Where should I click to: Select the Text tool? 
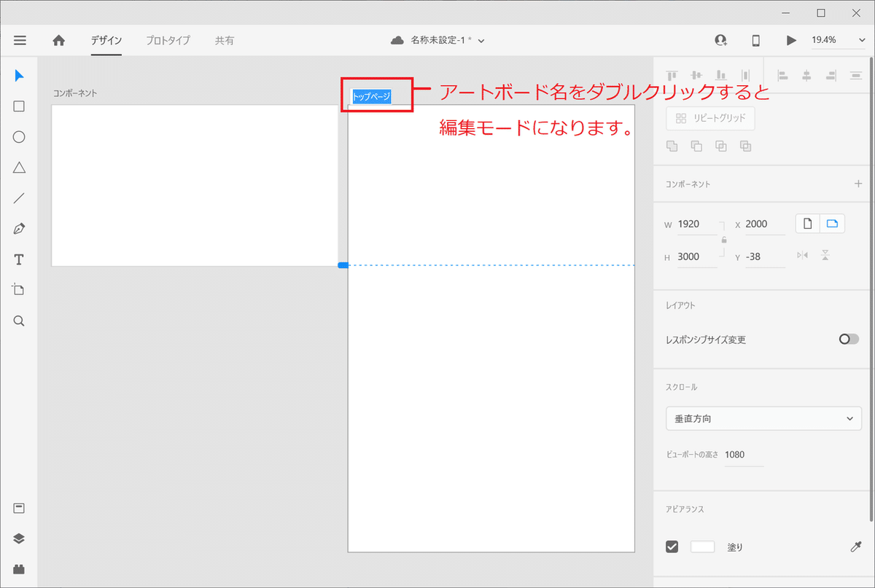[x=20, y=259]
